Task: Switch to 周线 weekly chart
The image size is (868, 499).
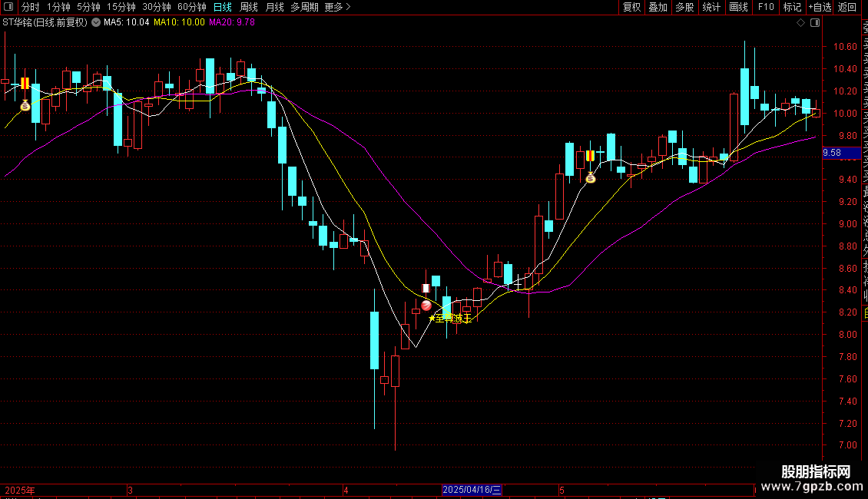Action: pos(249,7)
